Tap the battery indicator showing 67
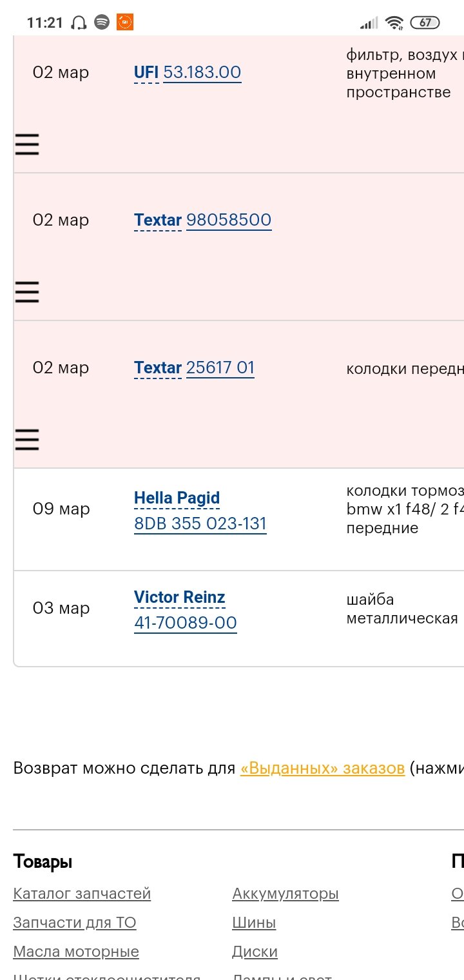Viewport: 464px width, 980px height. tap(425, 23)
